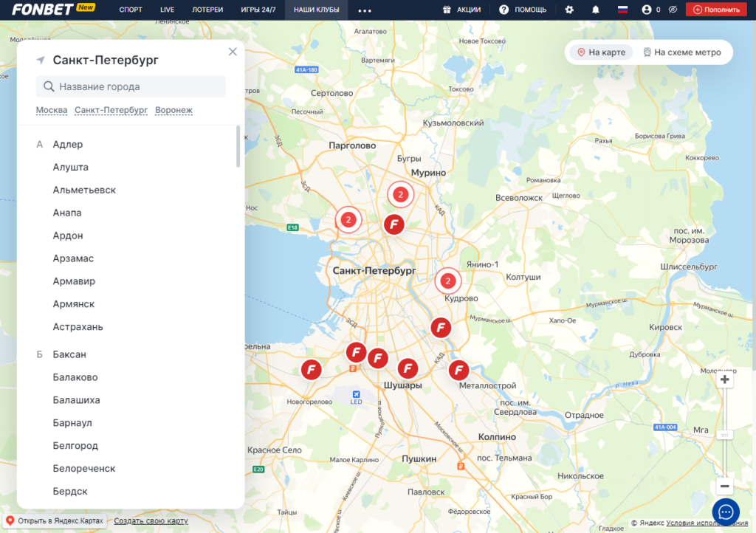Toggle balance visibility eye icon
The height and width of the screenshot is (533, 756).
pos(673,10)
